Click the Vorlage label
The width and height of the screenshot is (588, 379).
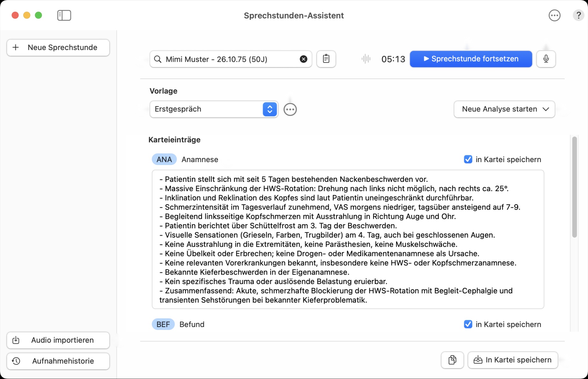coord(163,91)
